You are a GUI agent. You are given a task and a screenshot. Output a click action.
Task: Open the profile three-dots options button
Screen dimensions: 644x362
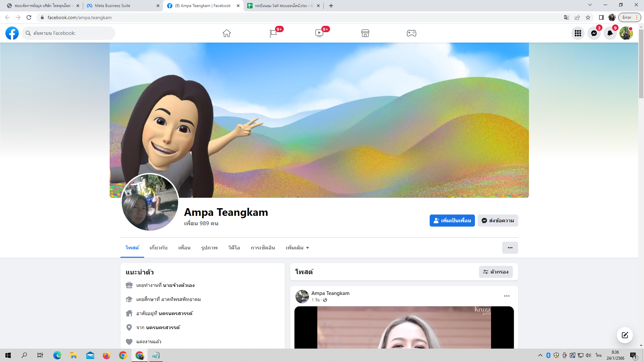click(x=510, y=248)
